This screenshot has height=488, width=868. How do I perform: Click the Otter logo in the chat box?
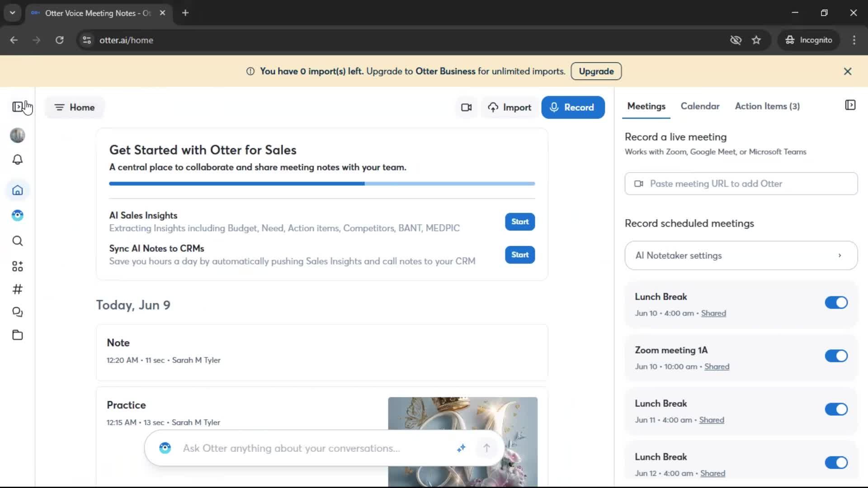[x=165, y=448]
